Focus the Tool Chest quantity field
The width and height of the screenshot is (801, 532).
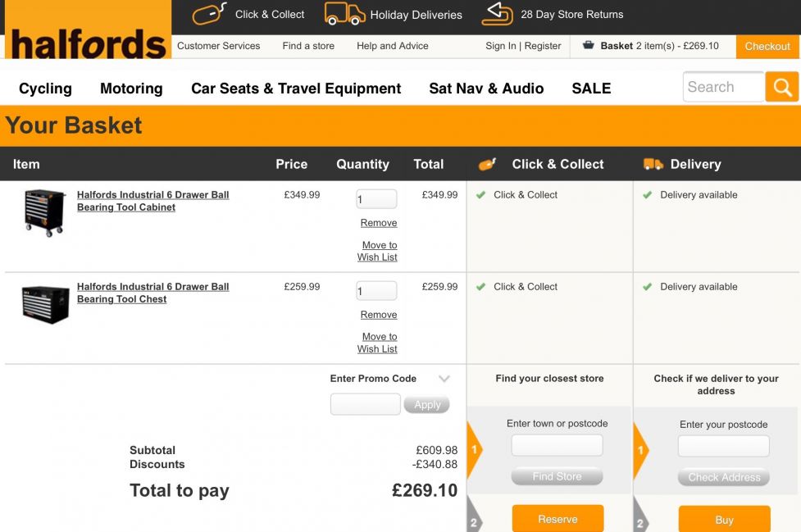point(376,291)
